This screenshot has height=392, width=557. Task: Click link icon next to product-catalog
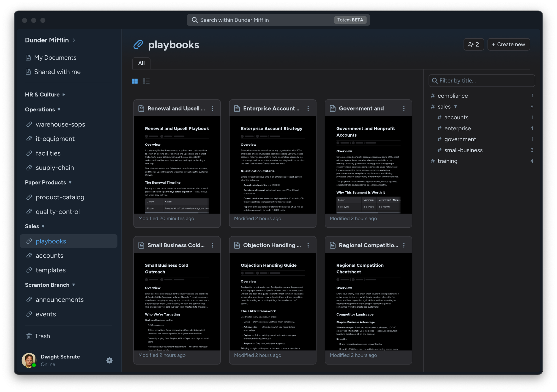point(29,197)
